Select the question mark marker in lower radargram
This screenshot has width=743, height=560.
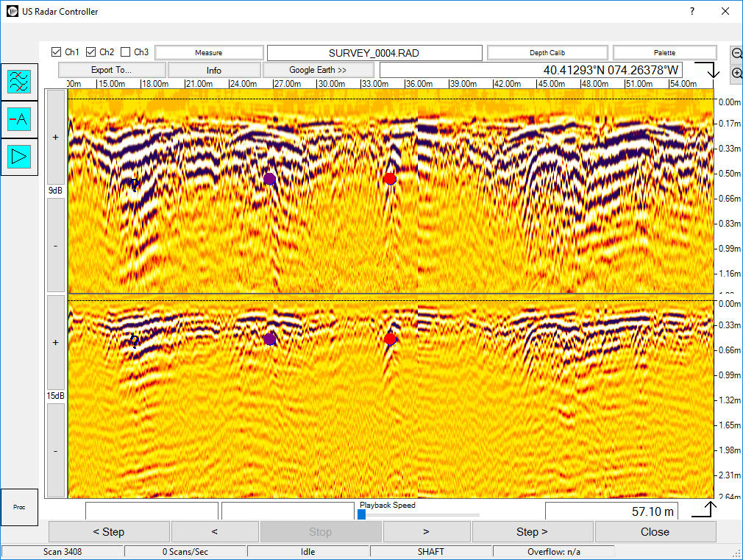(x=135, y=341)
